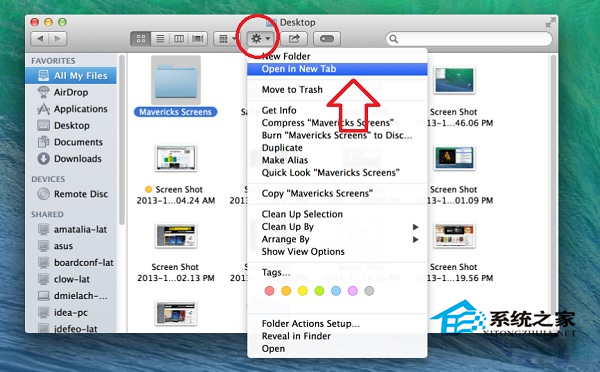Image resolution: width=600 pixels, height=372 pixels.
Task: Choose Quick Look "Mavericks Screens"
Action: click(x=337, y=173)
